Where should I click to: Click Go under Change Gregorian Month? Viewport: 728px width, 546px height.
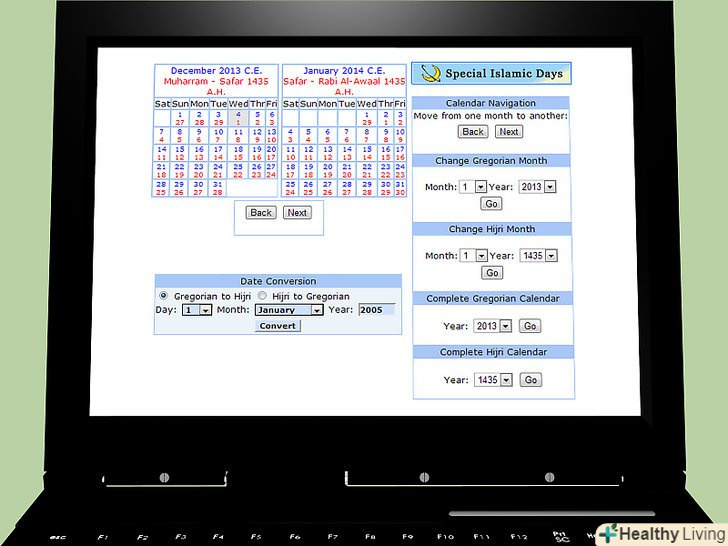[491, 203]
